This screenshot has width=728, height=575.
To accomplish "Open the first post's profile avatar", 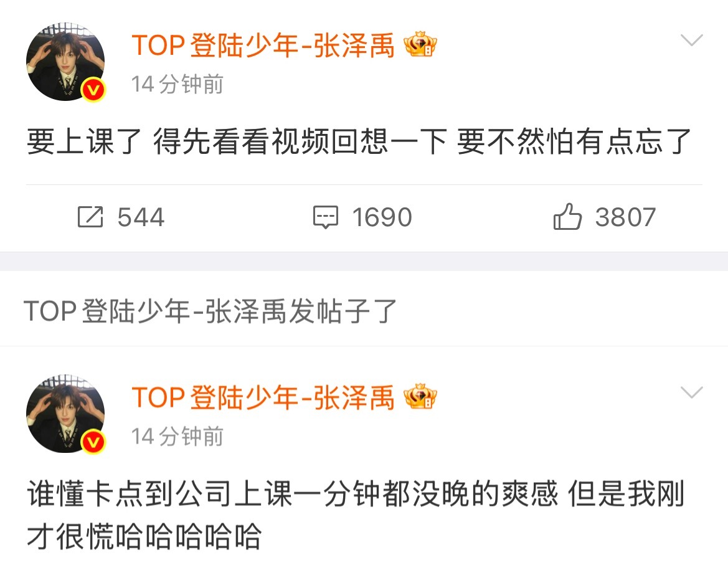I will point(65,62).
